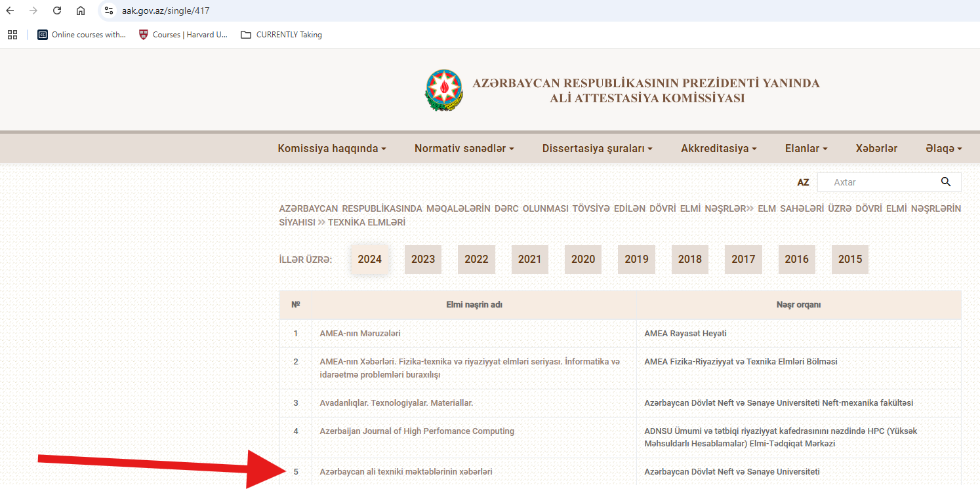
Task: Go to browser home icon
Action: pyautogui.click(x=81, y=10)
